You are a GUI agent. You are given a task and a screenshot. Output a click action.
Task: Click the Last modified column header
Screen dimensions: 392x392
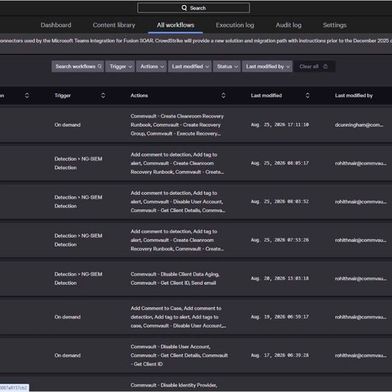[x=266, y=96]
